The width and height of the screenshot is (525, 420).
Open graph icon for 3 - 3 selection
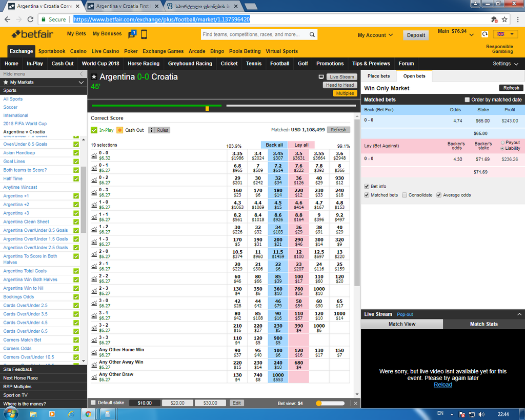94,341
